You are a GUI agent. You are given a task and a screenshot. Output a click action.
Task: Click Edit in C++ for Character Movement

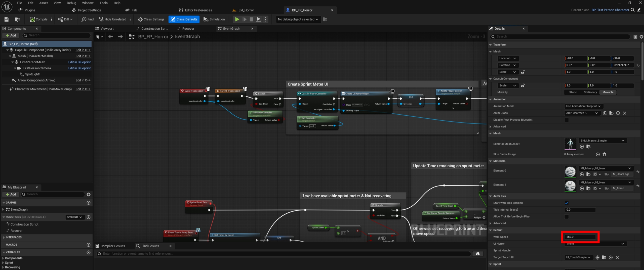pyautogui.click(x=83, y=89)
